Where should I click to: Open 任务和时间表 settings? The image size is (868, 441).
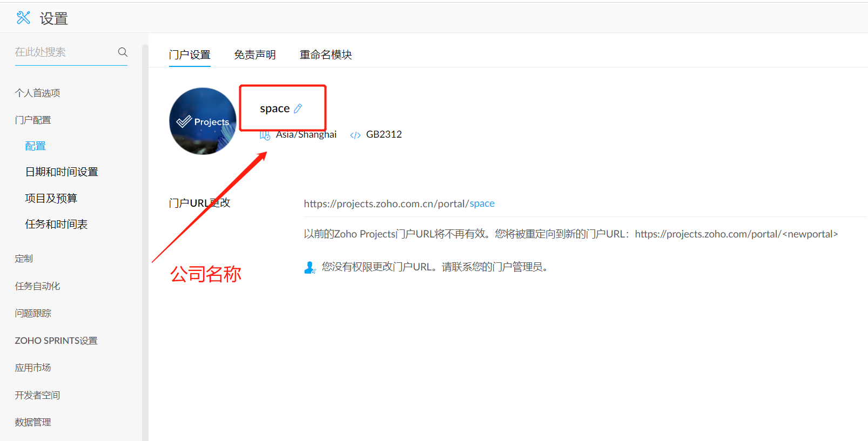(x=56, y=224)
